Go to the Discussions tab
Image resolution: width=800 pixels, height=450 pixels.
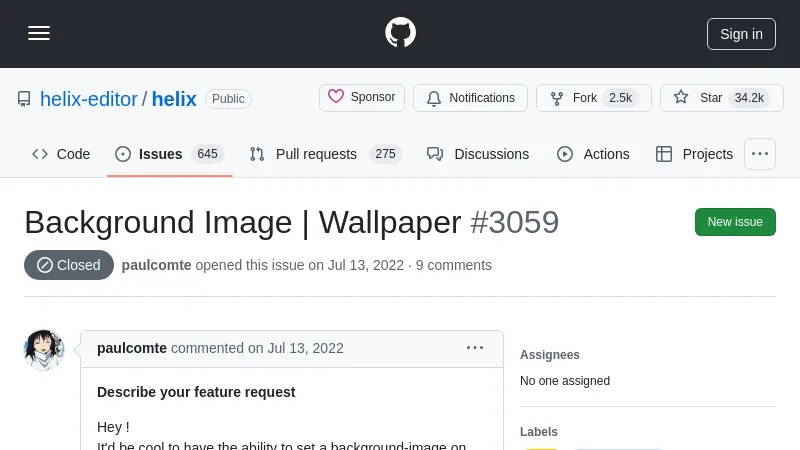point(478,154)
